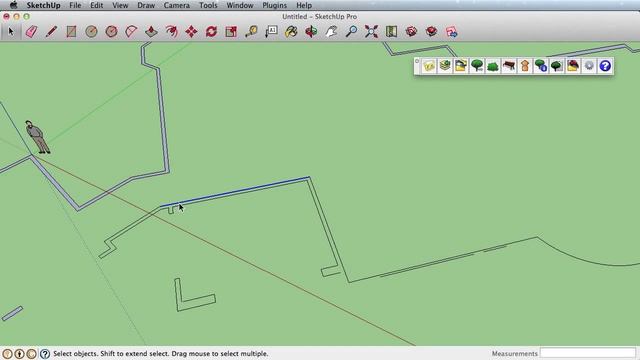Close the floating plugin toolbar

pos(417,61)
